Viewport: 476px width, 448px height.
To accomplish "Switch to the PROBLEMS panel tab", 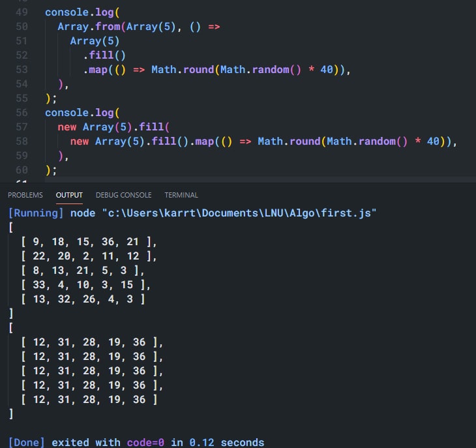I will click(25, 195).
